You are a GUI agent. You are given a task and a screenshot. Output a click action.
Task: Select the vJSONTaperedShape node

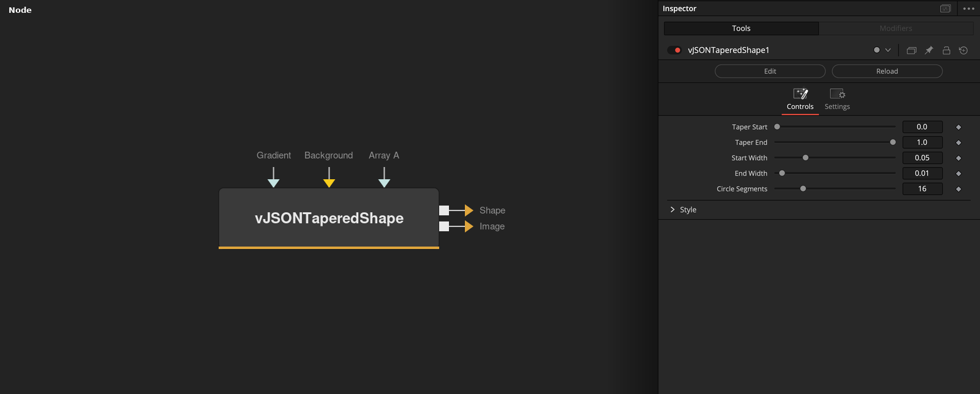point(329,218)
